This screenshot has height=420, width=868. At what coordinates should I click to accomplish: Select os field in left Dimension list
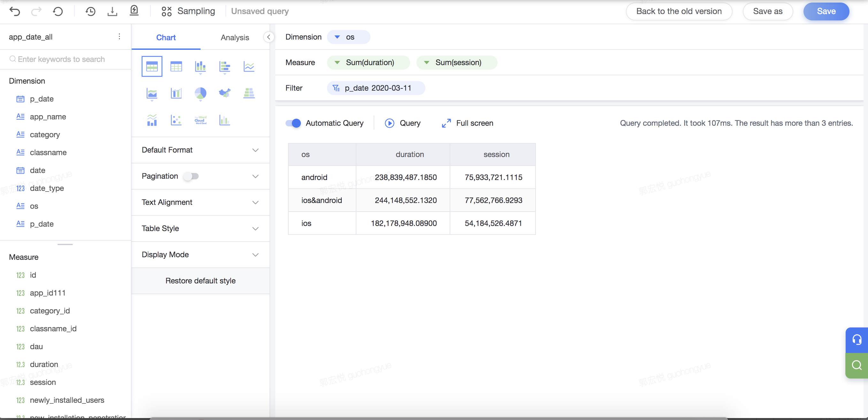point(34,206)
